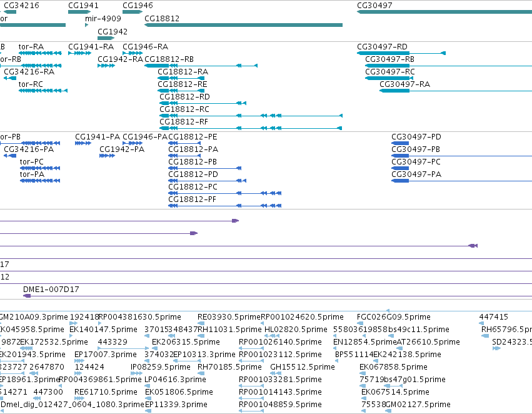Click the purple arrowhead ending the second purple line
This screenshot has height=414, width=532.
[x=194, y=233]
